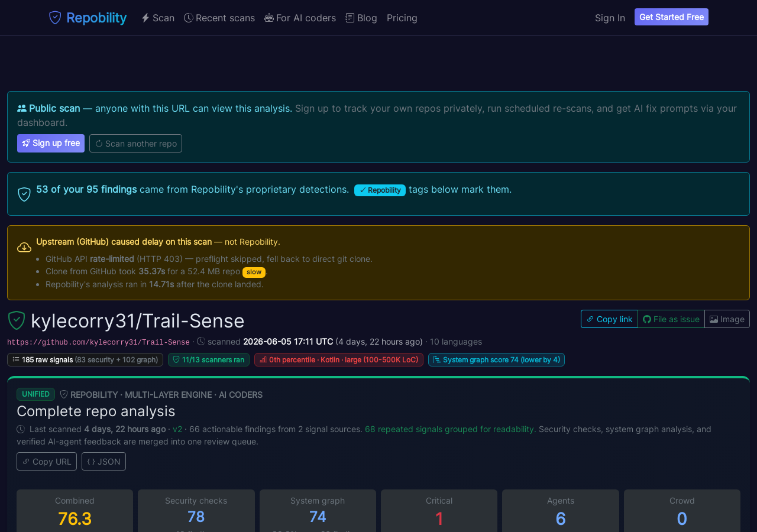This screenshot has height=532, width=757.
Task: Select the Crowd 0 score card
Action: click(x=682, y=511)
